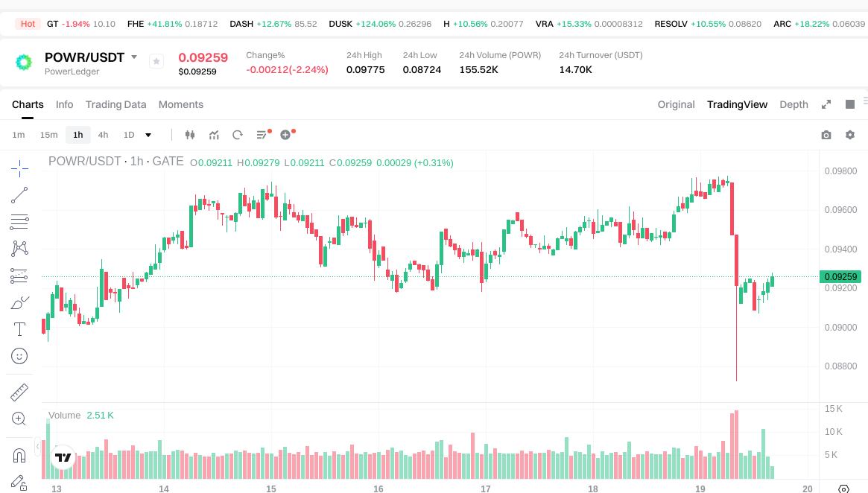868x493 pixels.
Task: Select the crosshair cursor tool
Action: click(19, 168)
